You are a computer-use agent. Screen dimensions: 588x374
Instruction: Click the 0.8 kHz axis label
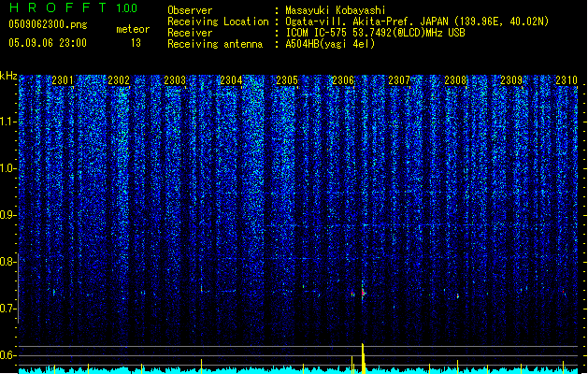point(8,262)
